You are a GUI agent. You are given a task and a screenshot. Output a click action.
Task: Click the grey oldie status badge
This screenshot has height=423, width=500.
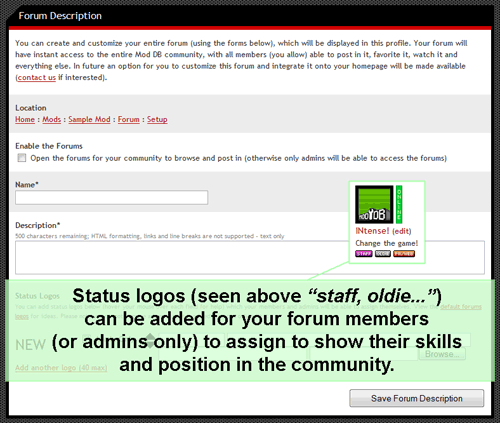point(383,254)
